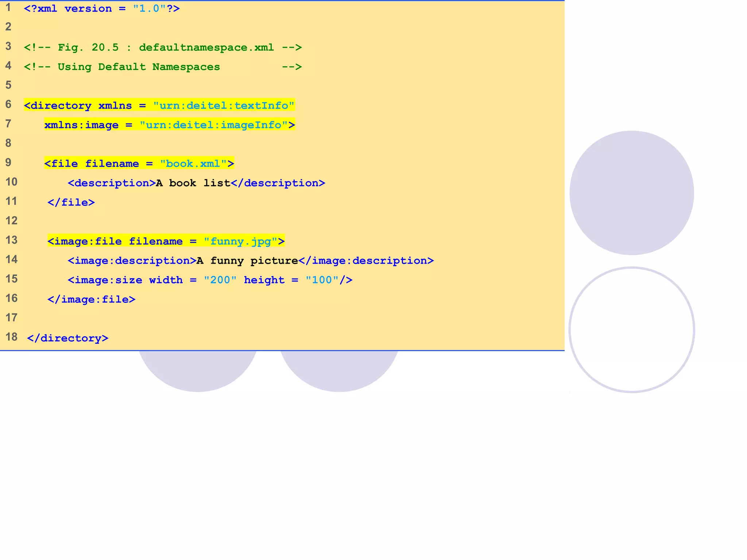Screen dimensions: 747x560
Task: Click the 'xmlns:image' attribute on line 7
Action: pos(81,125)
